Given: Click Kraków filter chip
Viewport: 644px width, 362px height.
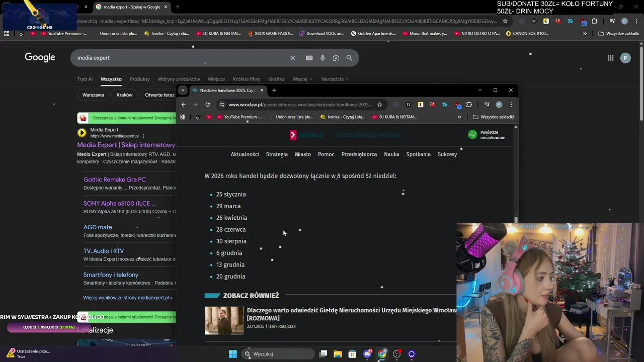Looking at the screenshot, I should point(124,95).
